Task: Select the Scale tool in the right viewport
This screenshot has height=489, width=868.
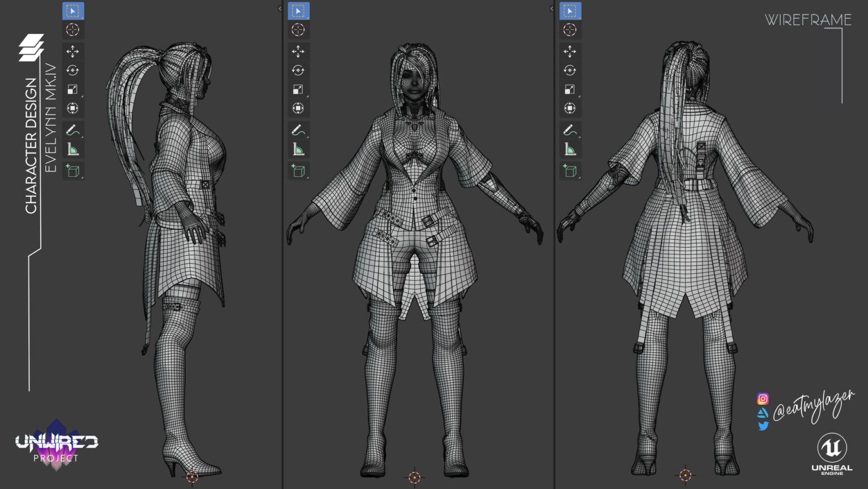Action: [570, 88]
